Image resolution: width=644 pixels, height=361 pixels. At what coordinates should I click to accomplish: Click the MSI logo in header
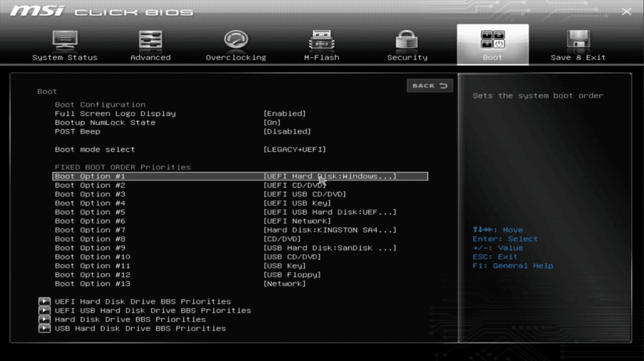[37, 11]
